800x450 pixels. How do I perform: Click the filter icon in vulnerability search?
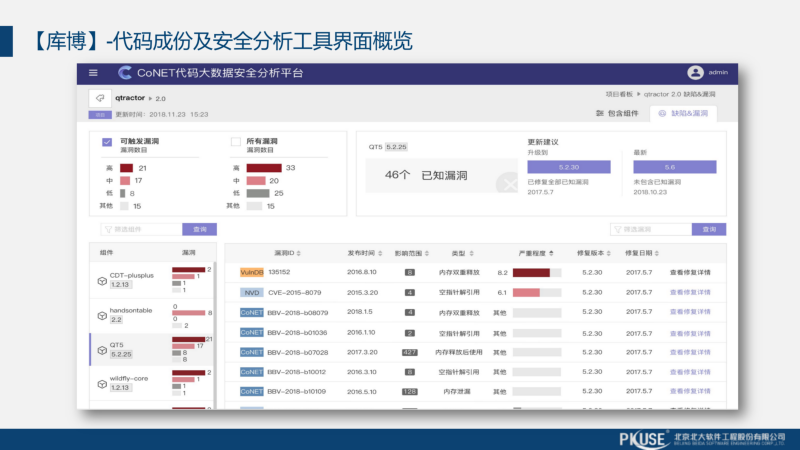pos(617,230)
